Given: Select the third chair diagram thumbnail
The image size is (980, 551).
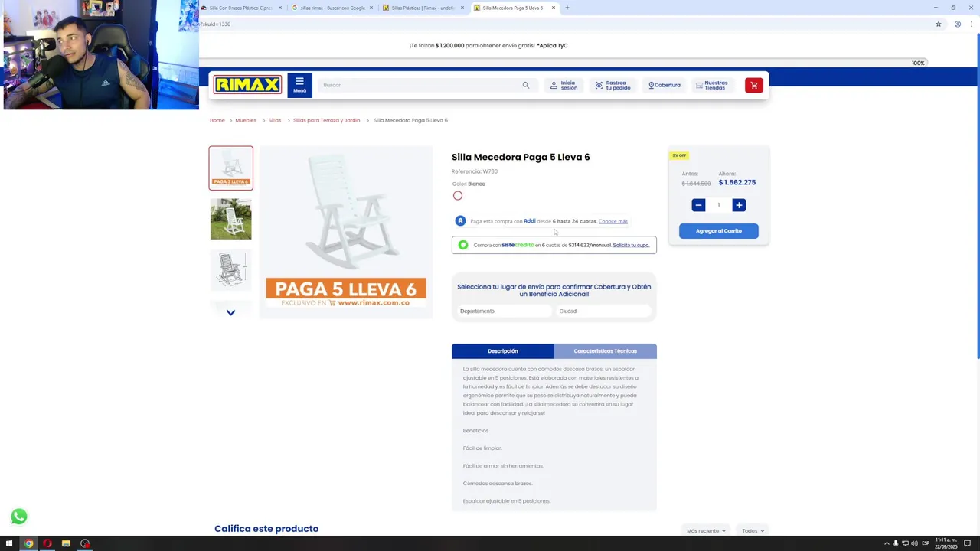Looking at the screenshot, I should tap(230, 269).
